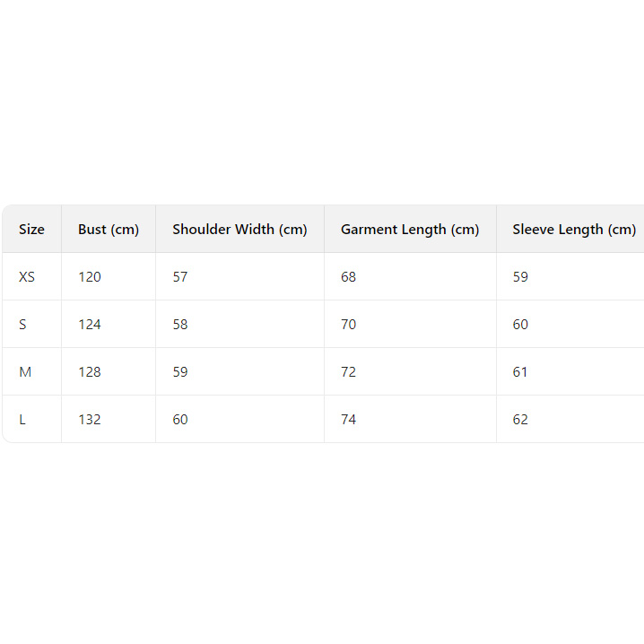Click the Size column header

[x=31, y=230]
